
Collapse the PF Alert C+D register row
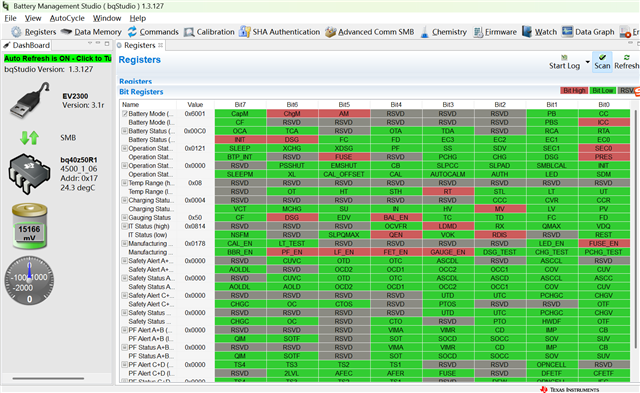coord(125,364)
